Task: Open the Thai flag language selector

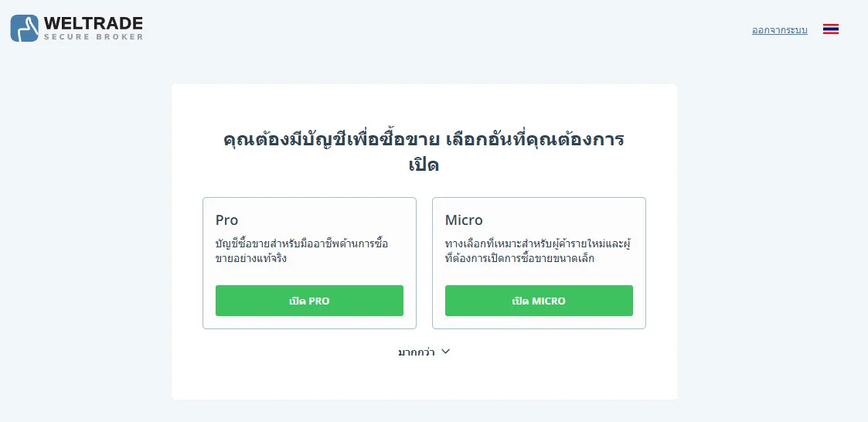Action: [x=830, y=29]
